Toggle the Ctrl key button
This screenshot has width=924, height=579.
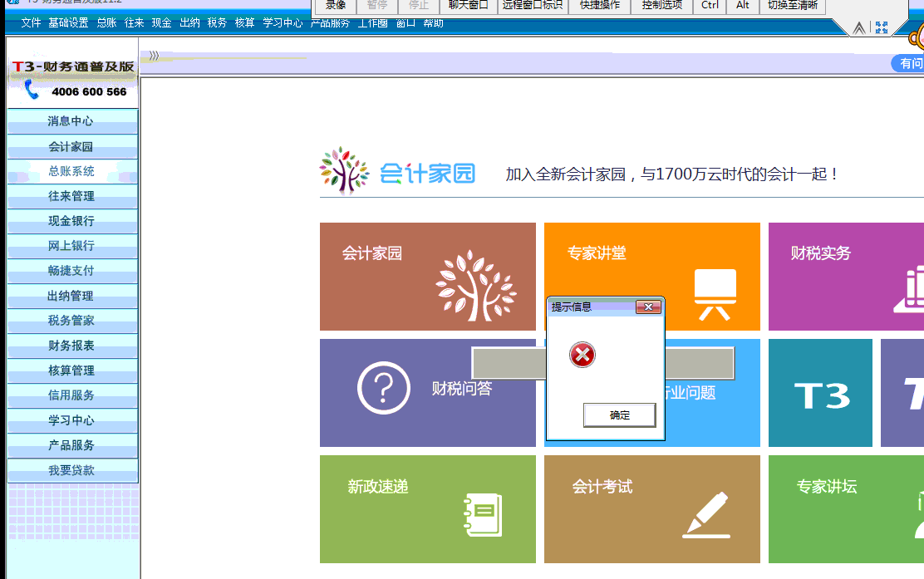710,6
